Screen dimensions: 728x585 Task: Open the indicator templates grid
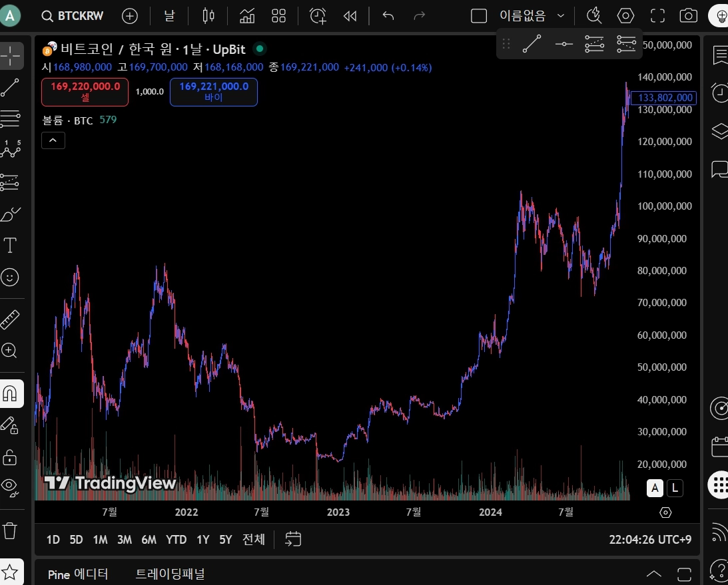point(278,16)
